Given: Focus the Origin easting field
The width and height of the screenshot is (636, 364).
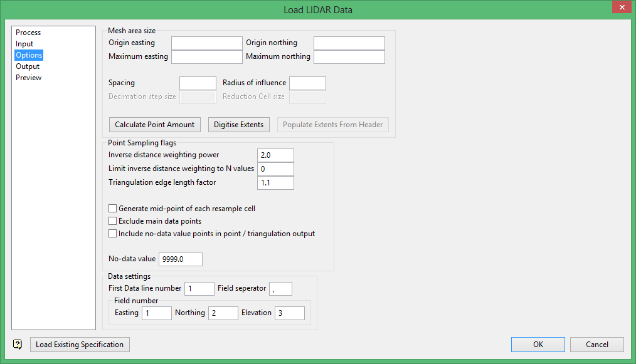Looking at the screenshot, I should [207, 43].
